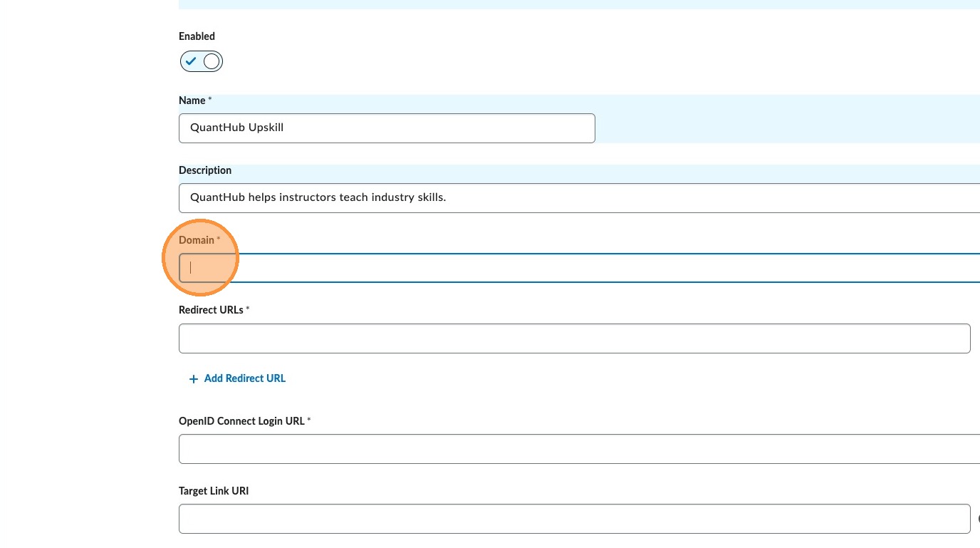The image size is (980, 548).
Task: Click the plus icon beside Add Redirect URL
Action: point(193,379)
